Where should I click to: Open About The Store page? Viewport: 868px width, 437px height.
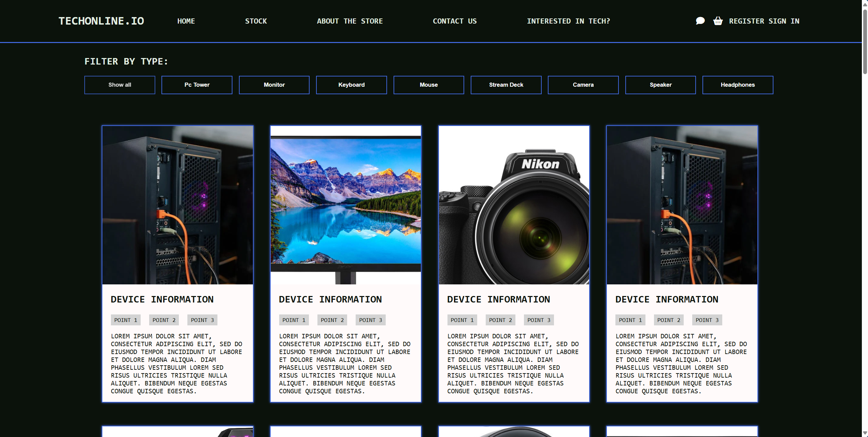coord(350,21)
